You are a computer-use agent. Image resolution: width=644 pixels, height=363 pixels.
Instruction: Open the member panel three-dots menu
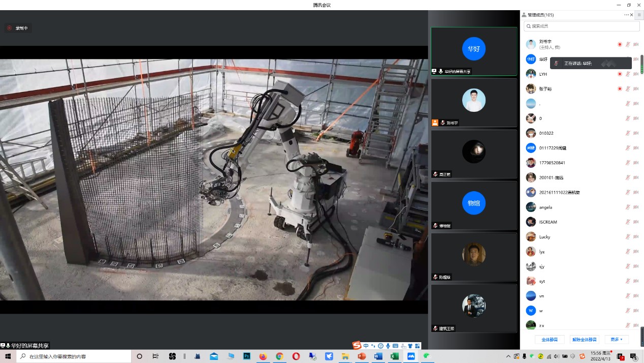point(626,15)
